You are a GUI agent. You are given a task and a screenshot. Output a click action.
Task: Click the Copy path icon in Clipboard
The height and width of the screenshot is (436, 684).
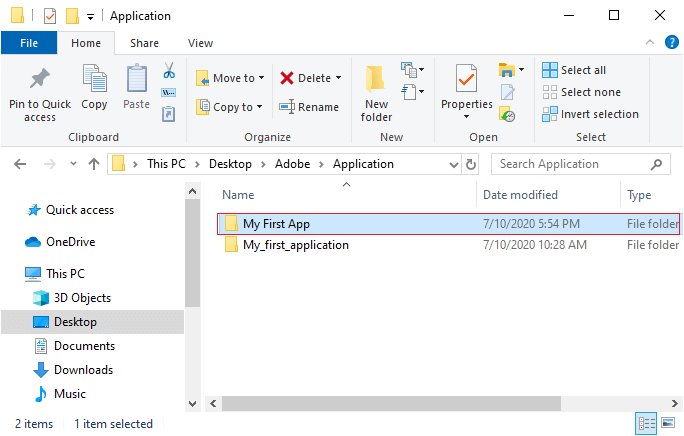click(169, 93)
